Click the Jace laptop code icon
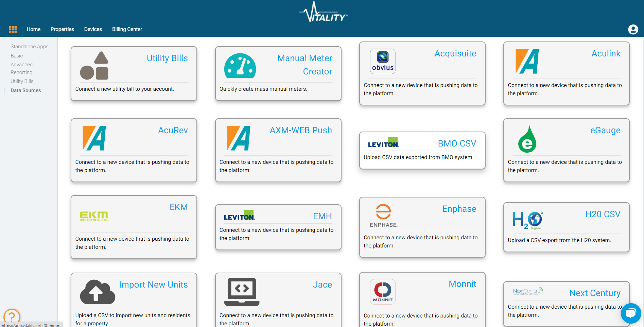 coord(242,292)
